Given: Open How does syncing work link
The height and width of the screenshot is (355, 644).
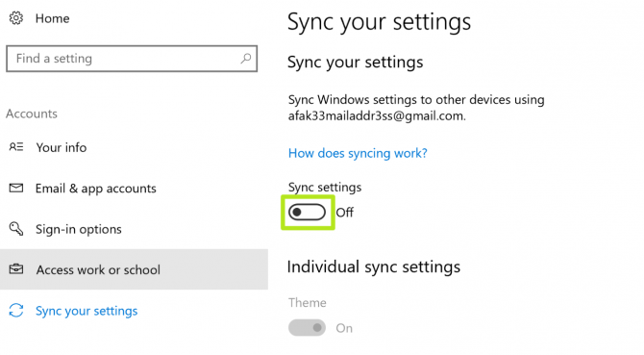Looking at the screenshot, I should coord(358,153).
